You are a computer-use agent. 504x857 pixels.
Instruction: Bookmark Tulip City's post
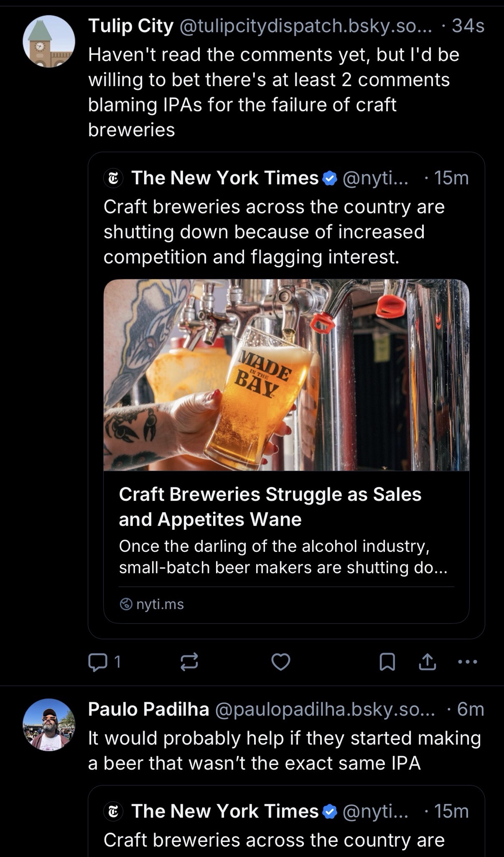tap(387, 662)
